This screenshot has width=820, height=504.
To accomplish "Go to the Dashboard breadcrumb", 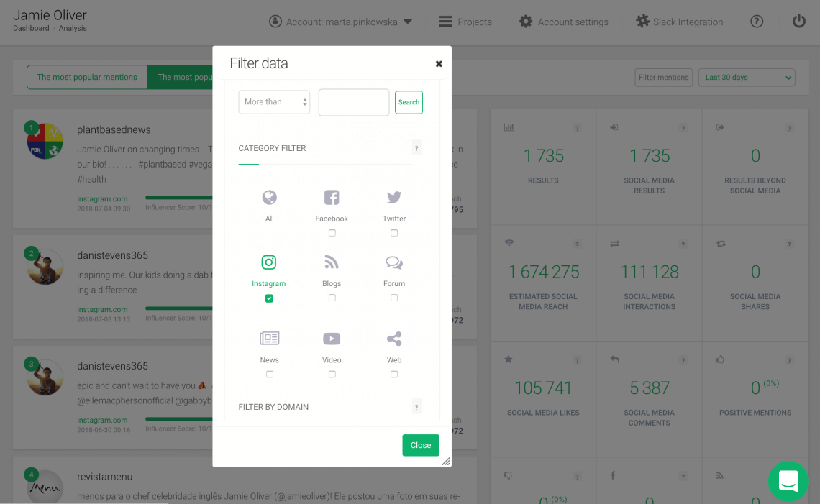I will (x=31, y=28).
